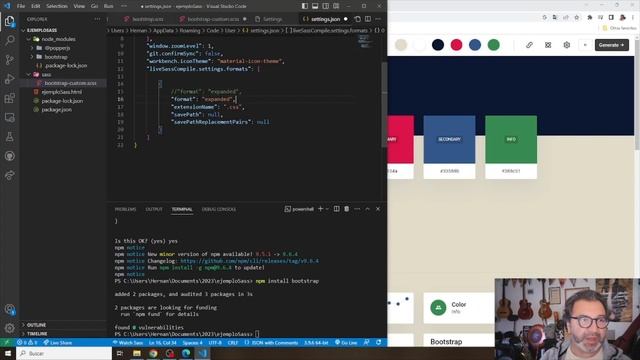The width and height of the screenshot is (640, 360).
Task: Open the palette page settings gear icon
Action: click(x=567, y=45)
